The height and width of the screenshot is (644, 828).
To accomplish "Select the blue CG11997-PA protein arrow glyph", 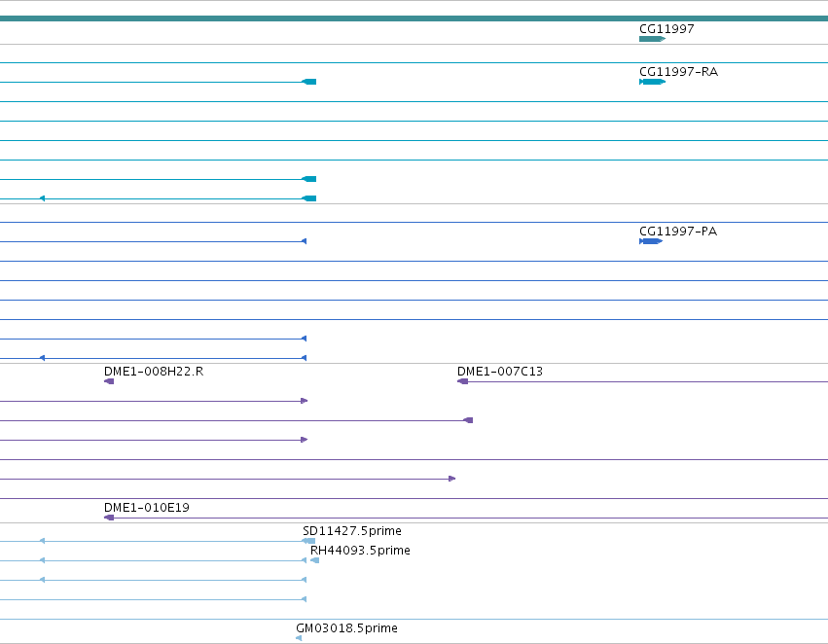I will (651, 241).
